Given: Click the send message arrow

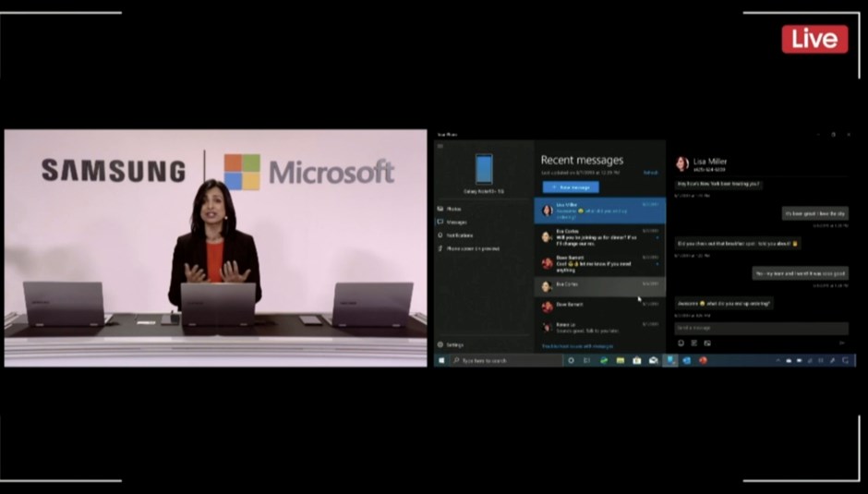Looking at the screenshot, I should [x=841, y=343].
